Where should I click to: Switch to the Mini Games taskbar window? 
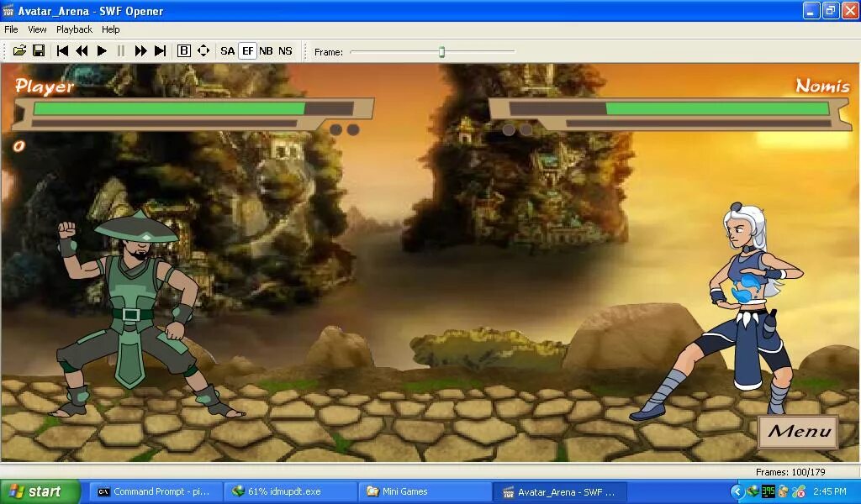[x=425, y=492]
